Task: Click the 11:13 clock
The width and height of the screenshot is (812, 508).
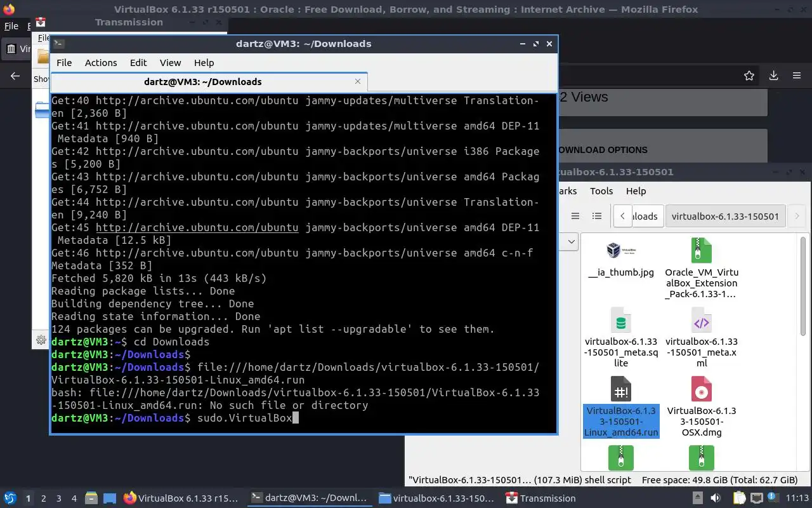Action: 797,498
